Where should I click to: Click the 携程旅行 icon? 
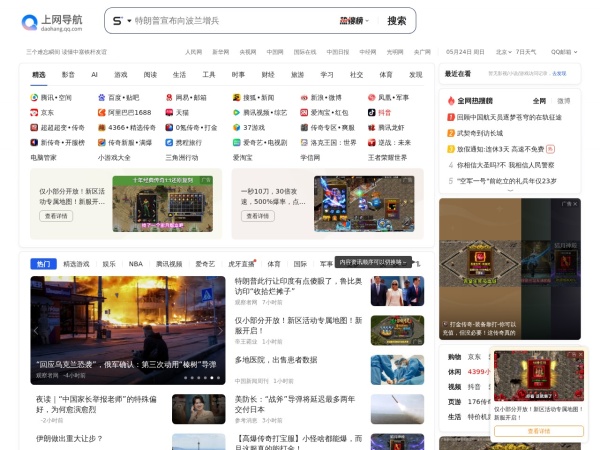pos(169,142)
